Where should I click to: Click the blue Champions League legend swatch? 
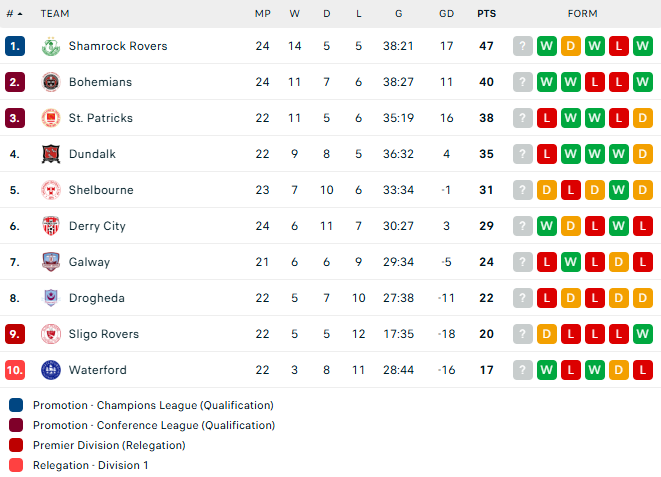coord(16,405)
